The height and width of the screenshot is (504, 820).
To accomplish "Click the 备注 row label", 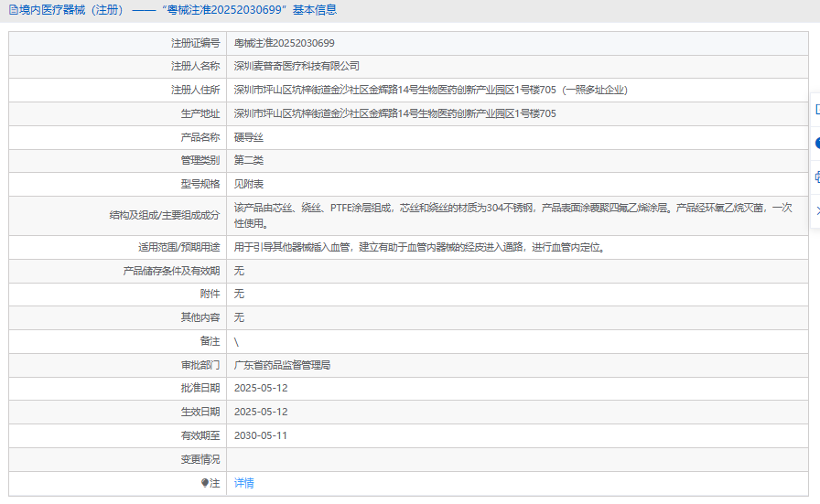I will (210, 341).
